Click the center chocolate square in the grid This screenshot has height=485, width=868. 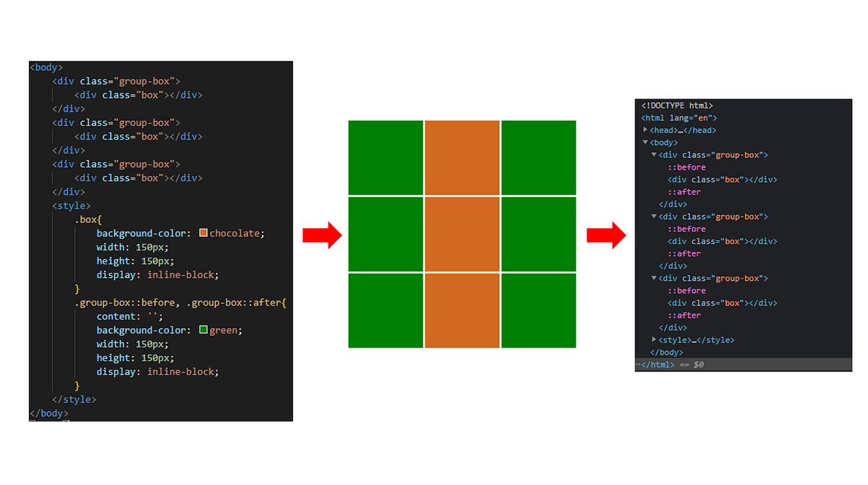point(462,234)
